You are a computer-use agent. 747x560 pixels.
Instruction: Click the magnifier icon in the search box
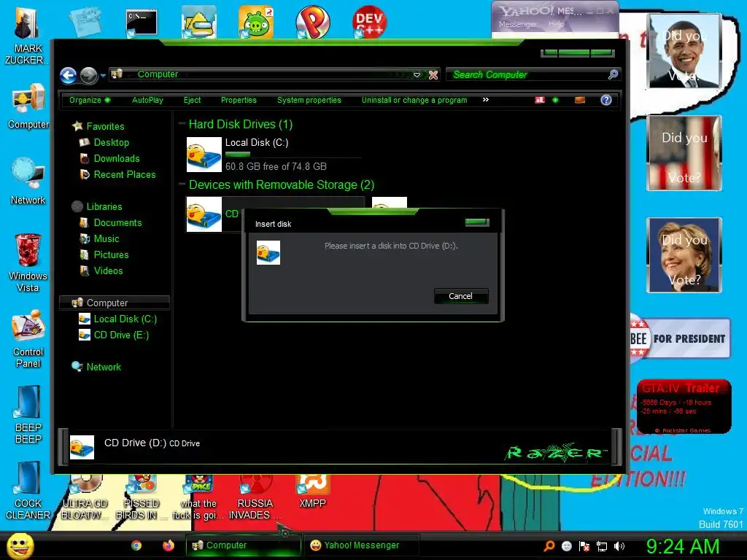(613, 74)
